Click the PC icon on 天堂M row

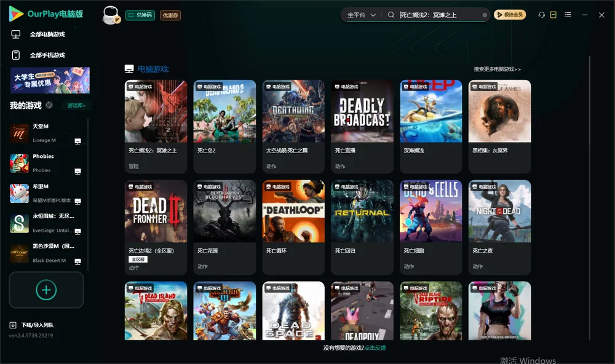[x=77, y=141]
